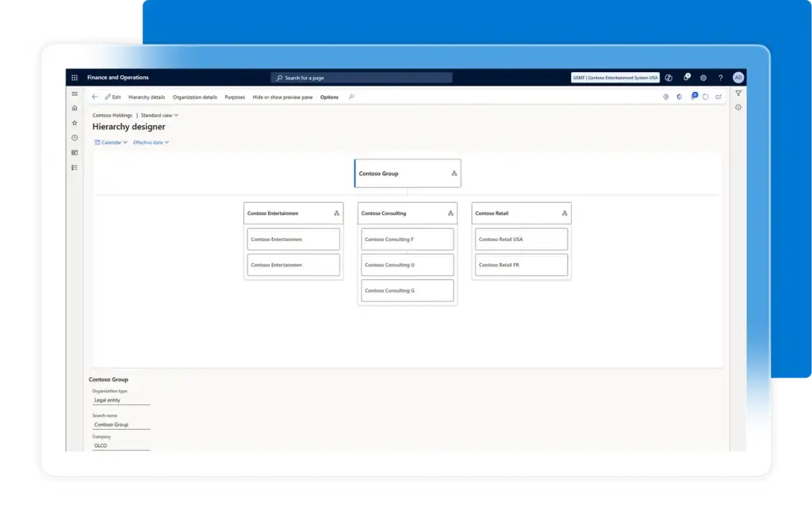812x520 pixels.
Task: Open the Copilot icon in the header
Action: (669, 78)
